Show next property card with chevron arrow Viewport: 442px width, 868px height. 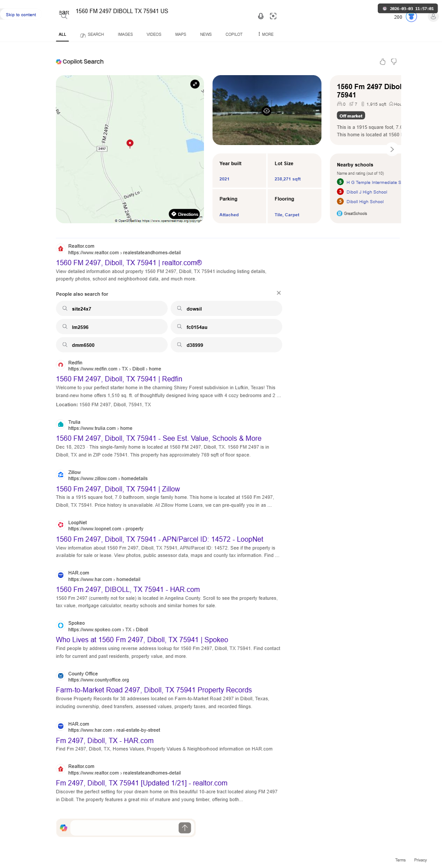point(392,149)
